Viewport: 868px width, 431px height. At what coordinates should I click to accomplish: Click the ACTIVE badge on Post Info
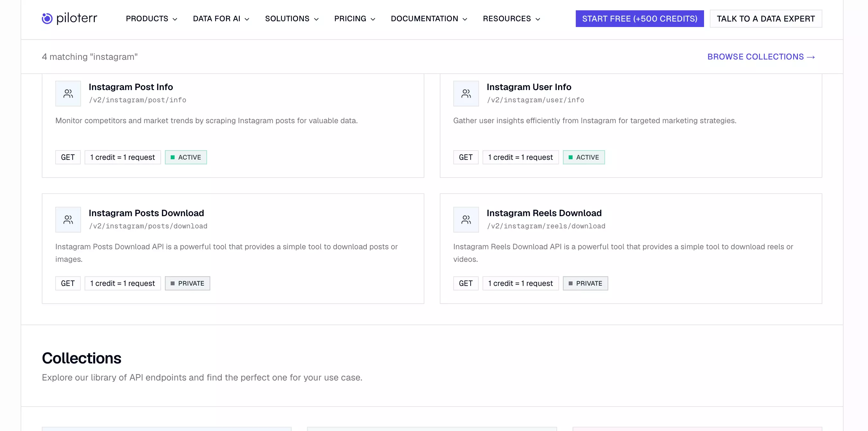186,157
